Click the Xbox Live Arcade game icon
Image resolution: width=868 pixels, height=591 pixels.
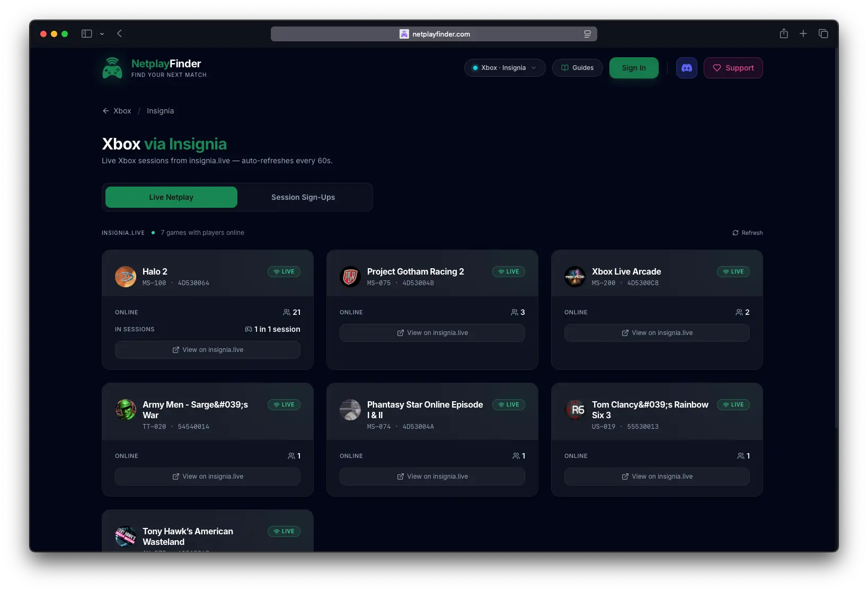tap(575, 277)
